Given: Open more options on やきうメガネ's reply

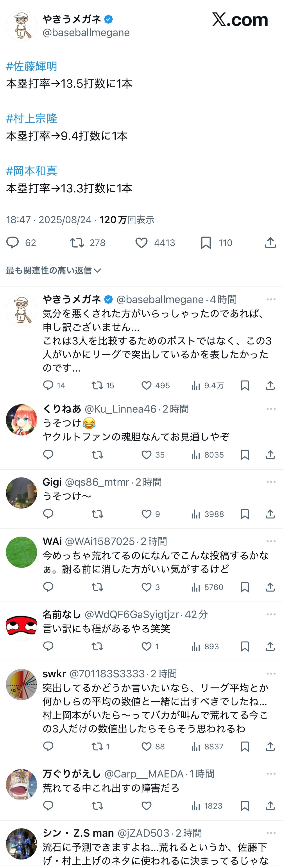Looking at the screenshot, I should 271,299.
